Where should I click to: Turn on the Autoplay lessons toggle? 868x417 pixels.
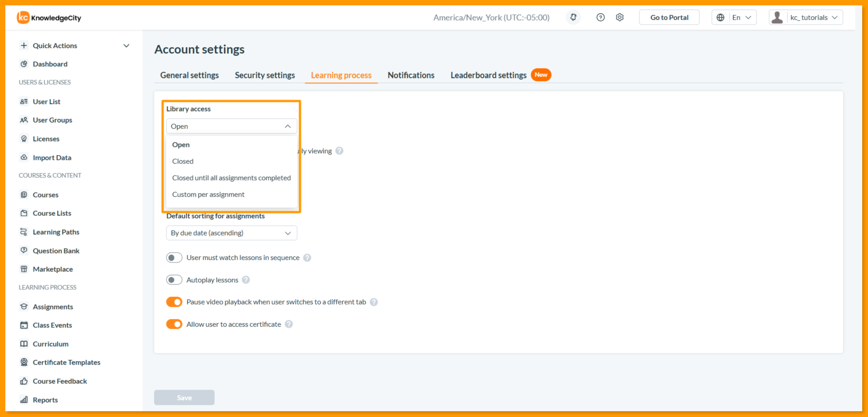click(x=174, y=280)
